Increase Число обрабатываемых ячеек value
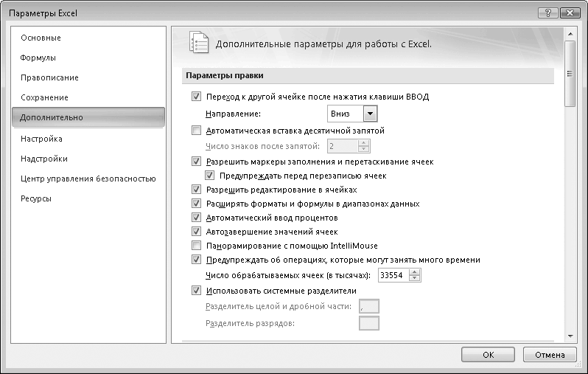The image size is (588, 374). tap(414, 272)
